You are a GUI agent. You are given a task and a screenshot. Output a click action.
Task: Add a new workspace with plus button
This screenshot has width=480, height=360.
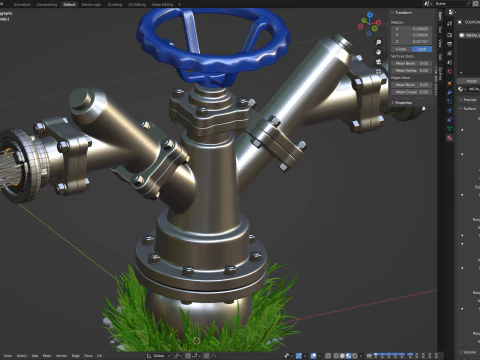point(179,5)
